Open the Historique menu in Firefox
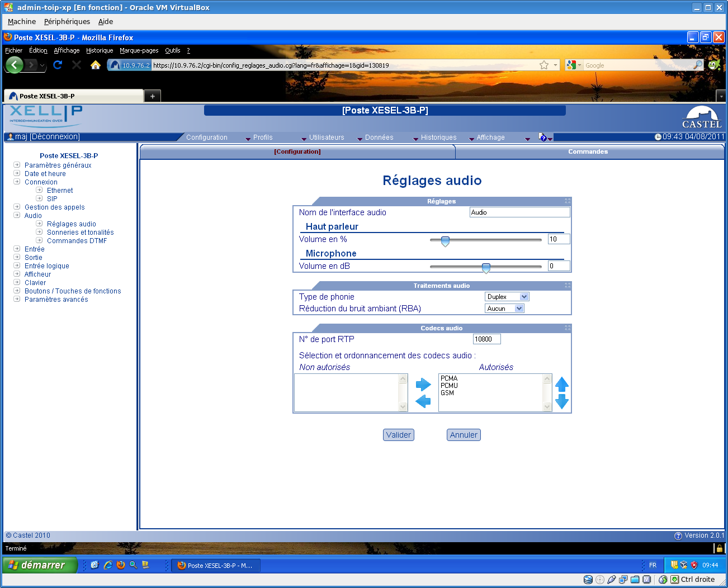This screenshot has height=588, width=728. (x=100, y=50)
